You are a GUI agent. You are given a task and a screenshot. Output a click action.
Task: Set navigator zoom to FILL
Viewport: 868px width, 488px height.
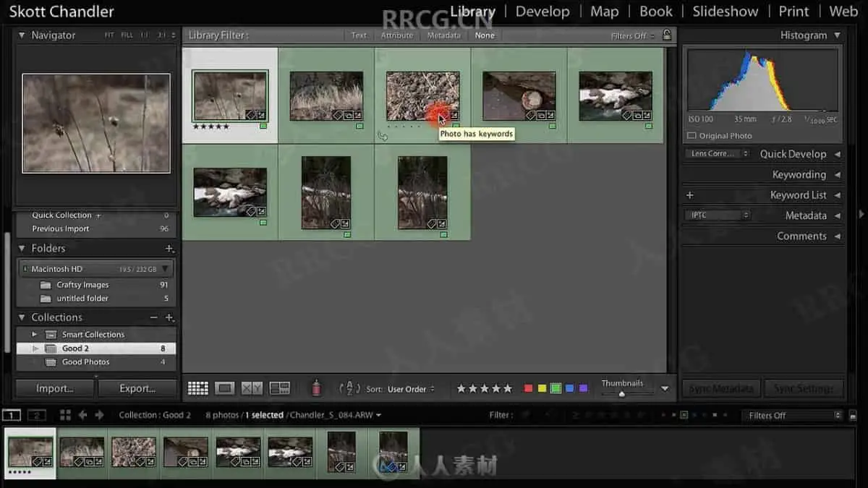(x=127, y=35)
